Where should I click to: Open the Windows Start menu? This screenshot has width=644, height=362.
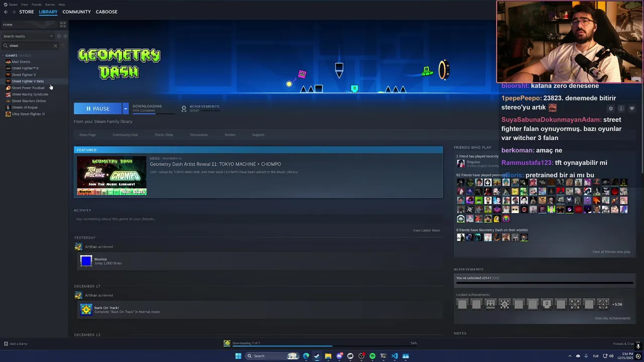(x=238, y=356)
